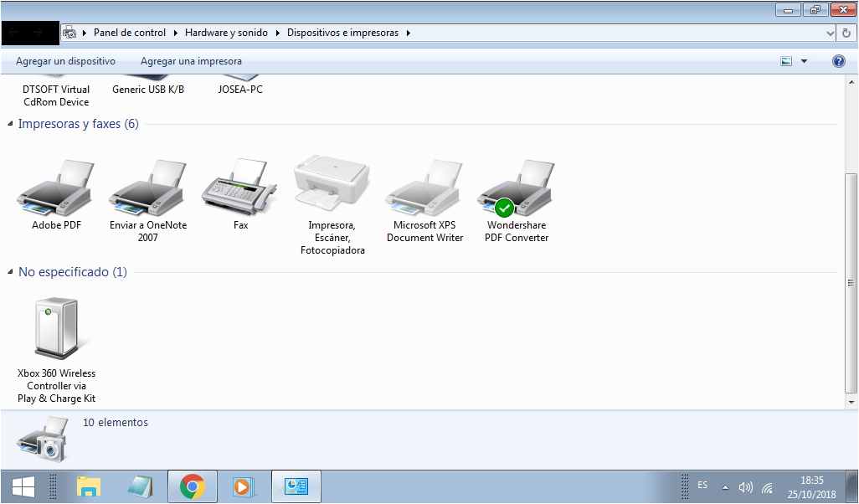Viewport: 859px width, 504px height.
Task: Click the scrollbar down arrow
Action: click(851, 403)
